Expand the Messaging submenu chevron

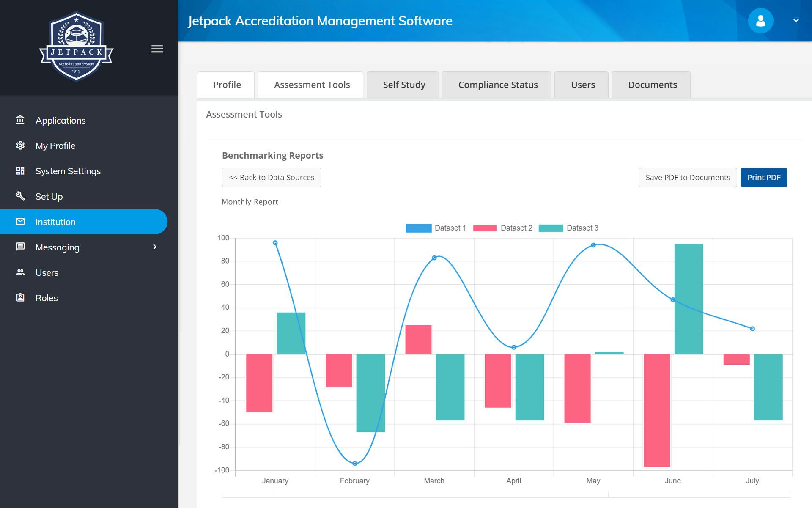click(155, 247)
